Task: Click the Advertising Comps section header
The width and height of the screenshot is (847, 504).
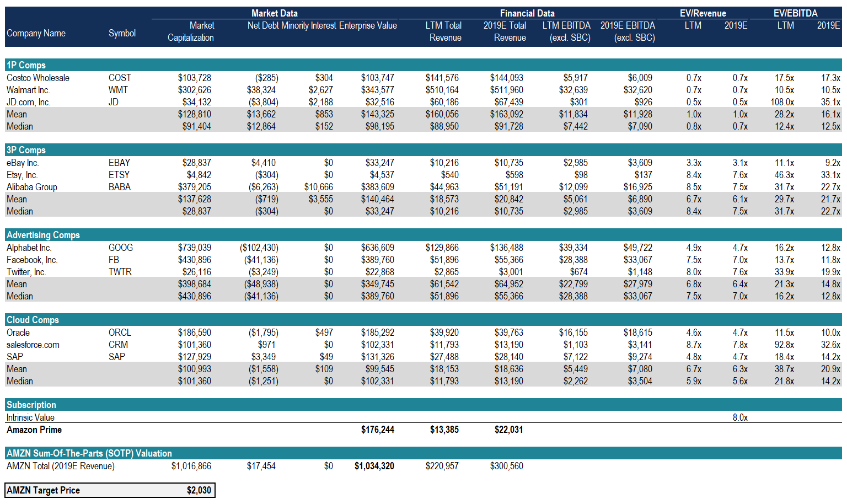Action: (x=43, y=235)
